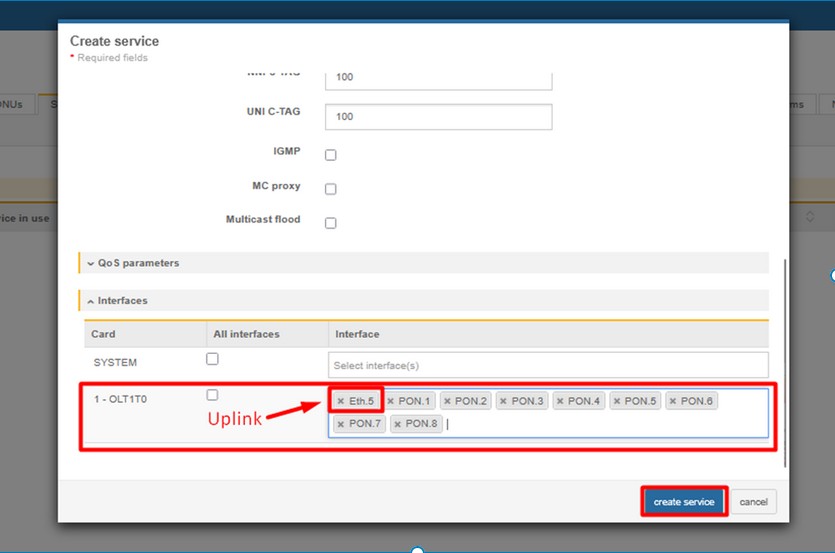Check All interfaces for 1 - OLT1T0

coord(212,395)
